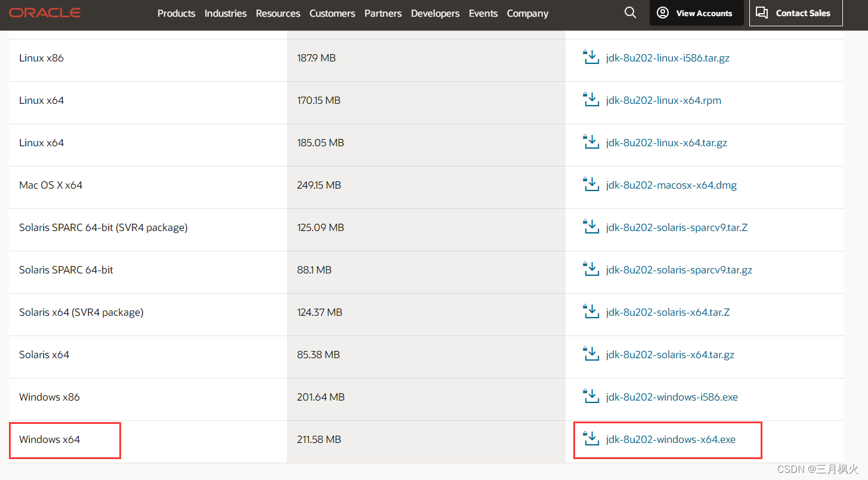Select Solaris x64 (SVR4 package) label
The height and width of the screenshot is (480, 868).
[81, 312]
